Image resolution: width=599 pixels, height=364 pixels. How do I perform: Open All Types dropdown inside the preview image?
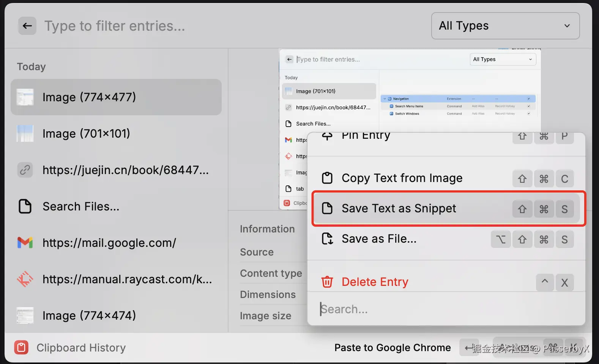pyautogui.click(x=503, y=60)
